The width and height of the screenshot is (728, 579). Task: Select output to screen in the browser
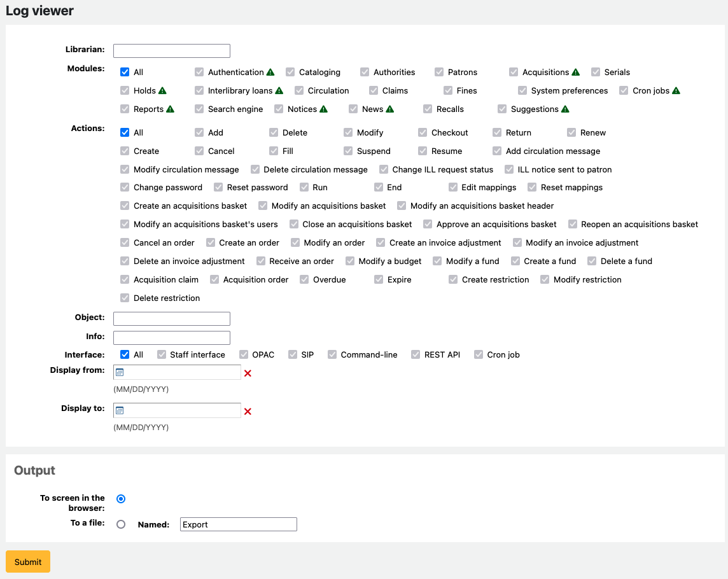click(x=121, y=499)
